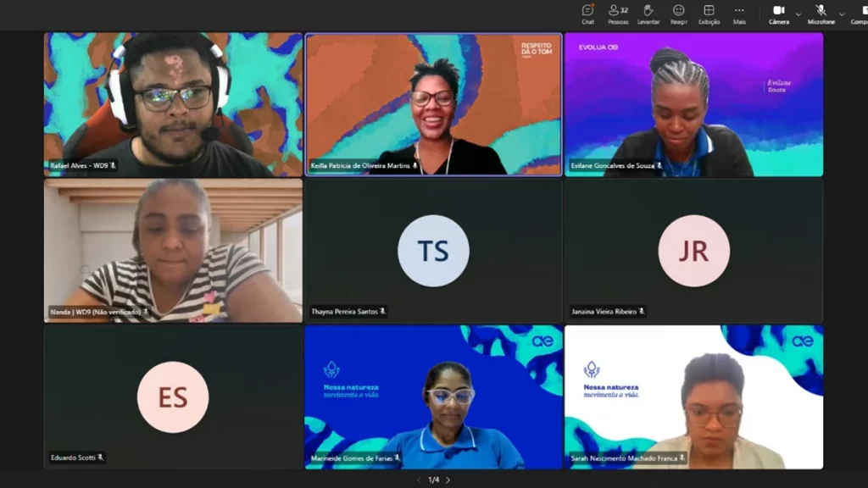The image size is (868, 488).
Task: Click the TS avatar of Thayna
Action: pos(433,251)
